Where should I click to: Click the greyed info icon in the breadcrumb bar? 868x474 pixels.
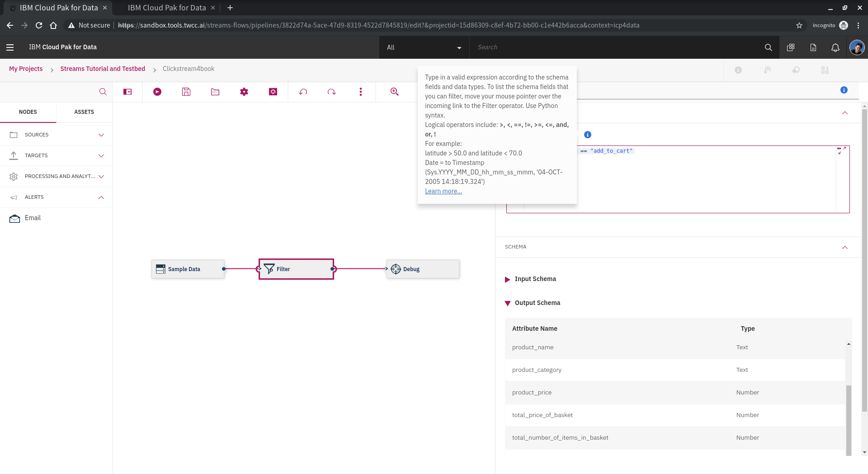(738, 70)
